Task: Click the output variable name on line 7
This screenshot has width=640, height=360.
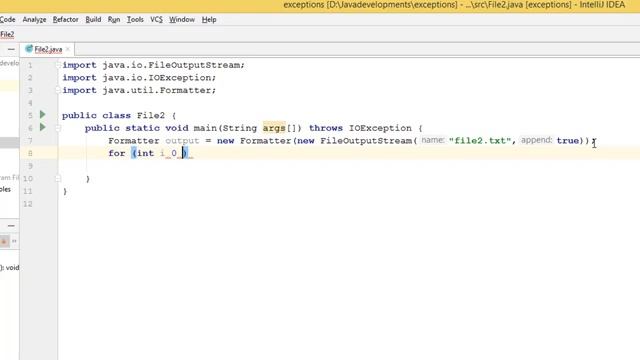Action: (x=182, y=141)
